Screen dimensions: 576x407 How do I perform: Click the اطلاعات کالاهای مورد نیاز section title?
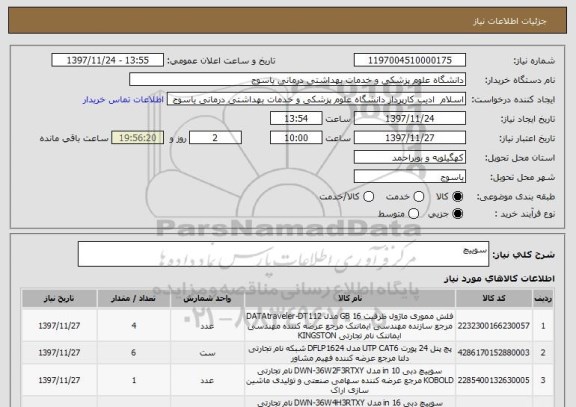tap(500, 278)
